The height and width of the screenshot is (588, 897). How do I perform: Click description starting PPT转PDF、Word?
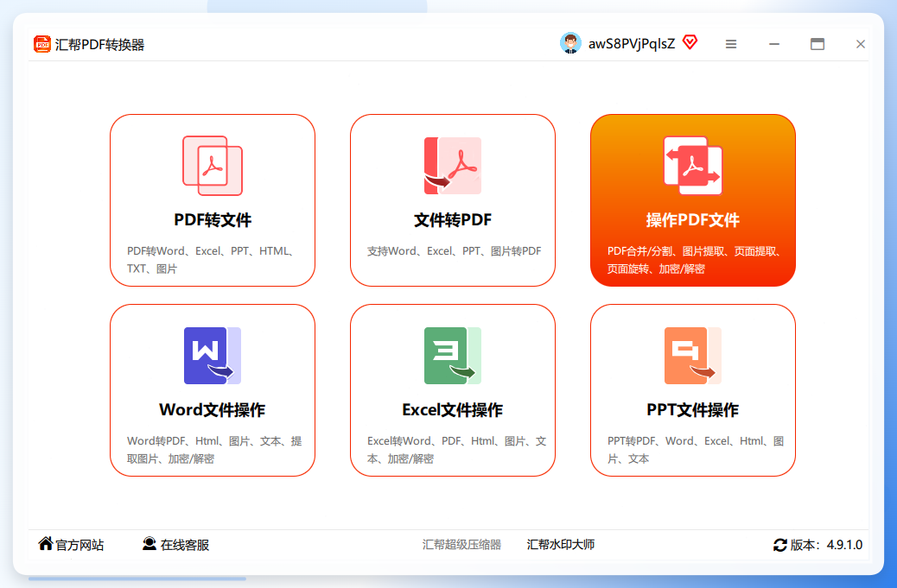coord(696,450)
